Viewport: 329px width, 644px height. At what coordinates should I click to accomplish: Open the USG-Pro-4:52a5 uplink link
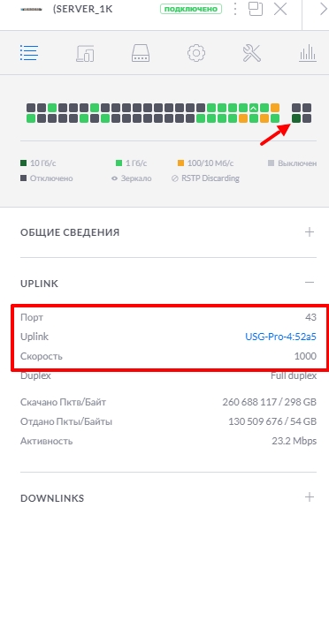point(280,337)
